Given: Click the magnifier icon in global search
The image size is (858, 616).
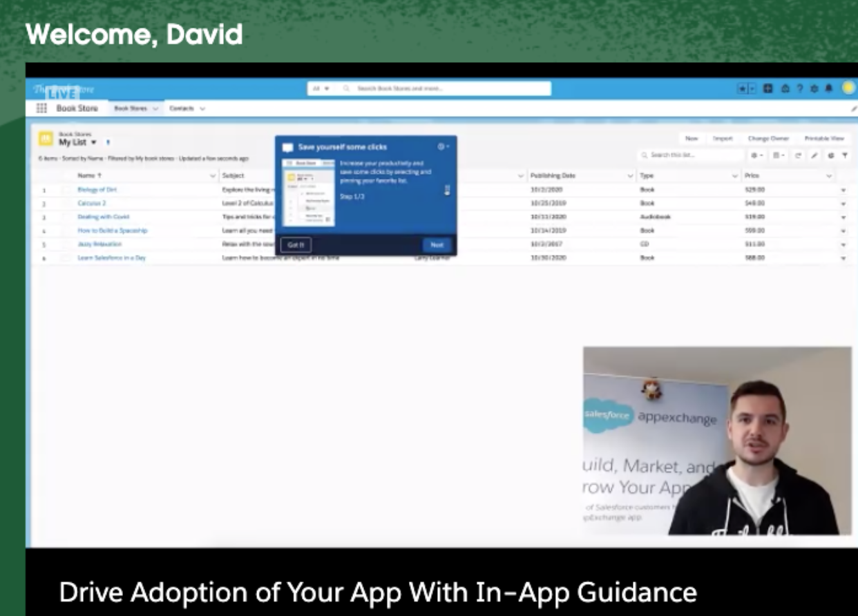Looking at the screenshot, I should tap(346, 88).
